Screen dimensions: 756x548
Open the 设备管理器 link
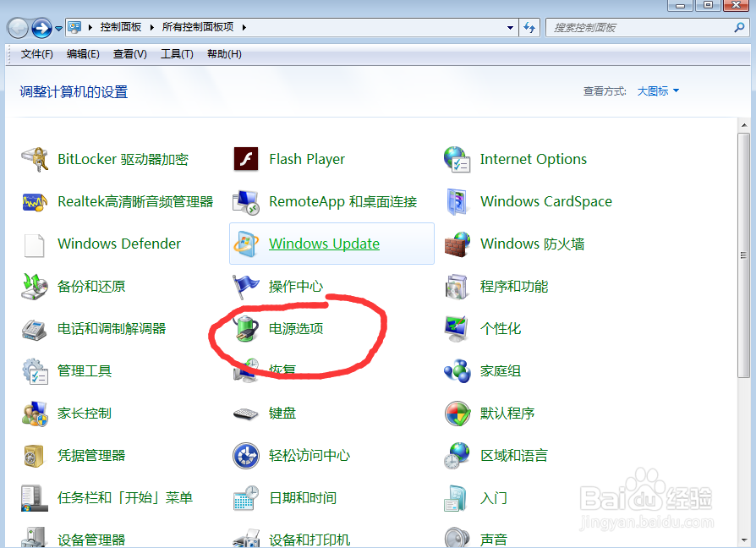coord(91,540)
